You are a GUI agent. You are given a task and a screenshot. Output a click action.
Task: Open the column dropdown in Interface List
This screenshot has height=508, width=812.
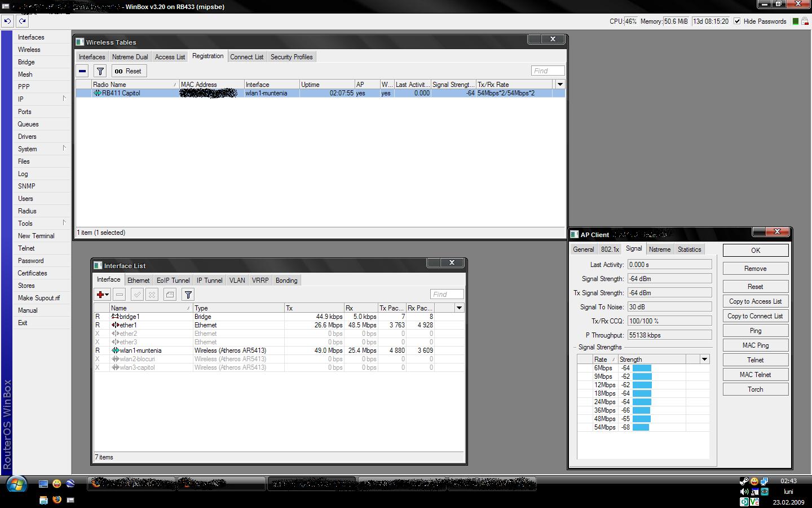[460, 308]
